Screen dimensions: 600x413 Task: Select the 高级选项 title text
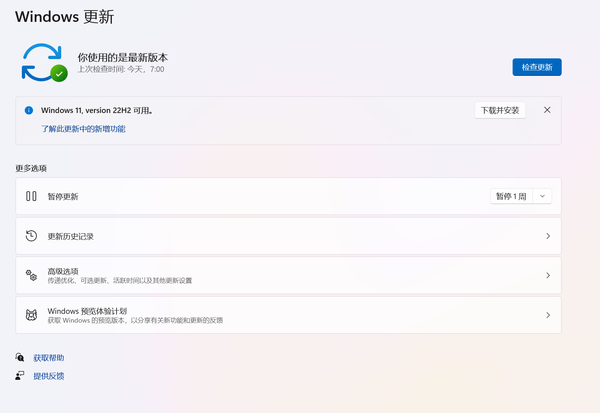pos(63,271)
